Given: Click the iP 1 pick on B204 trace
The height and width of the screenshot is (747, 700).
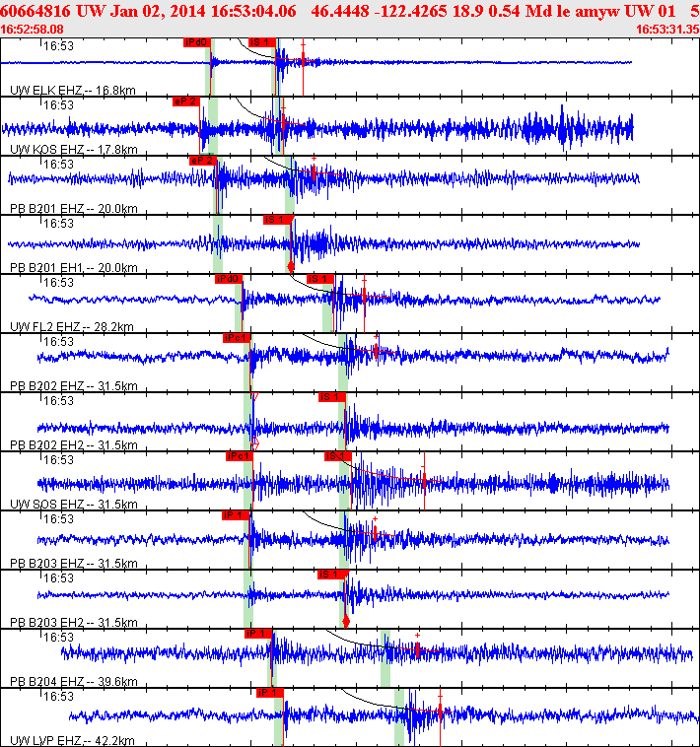Looking at the screenshot, I should coord(257,633).
